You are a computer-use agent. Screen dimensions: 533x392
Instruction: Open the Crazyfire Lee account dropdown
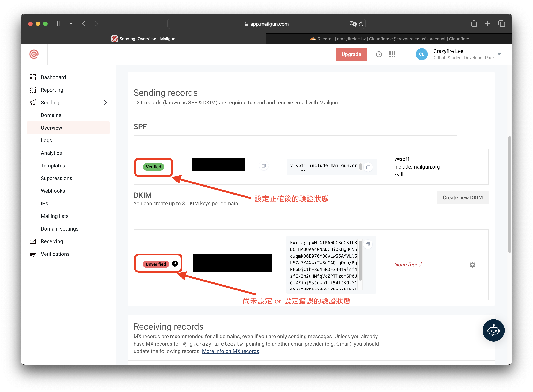pyautogui.click(x=499, y=54)
